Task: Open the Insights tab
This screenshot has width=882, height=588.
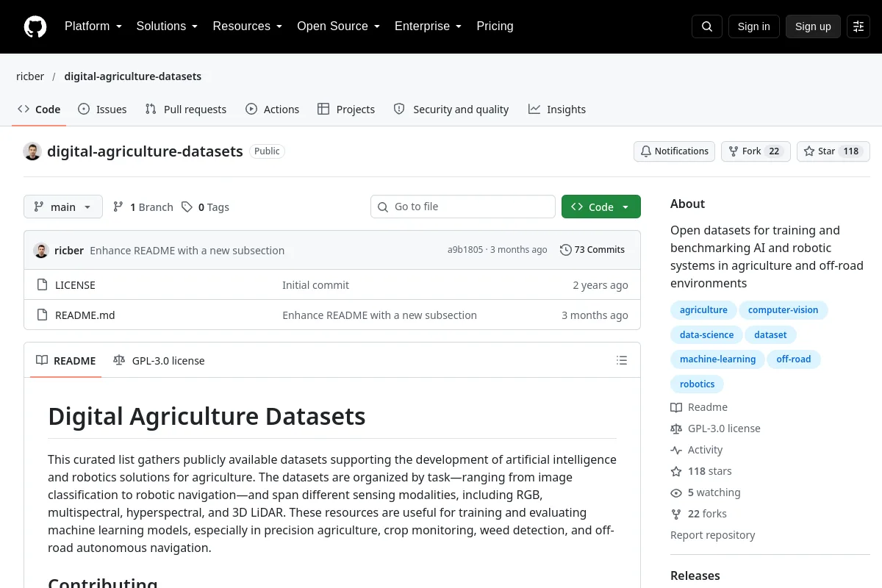Action: coord(557,110)
